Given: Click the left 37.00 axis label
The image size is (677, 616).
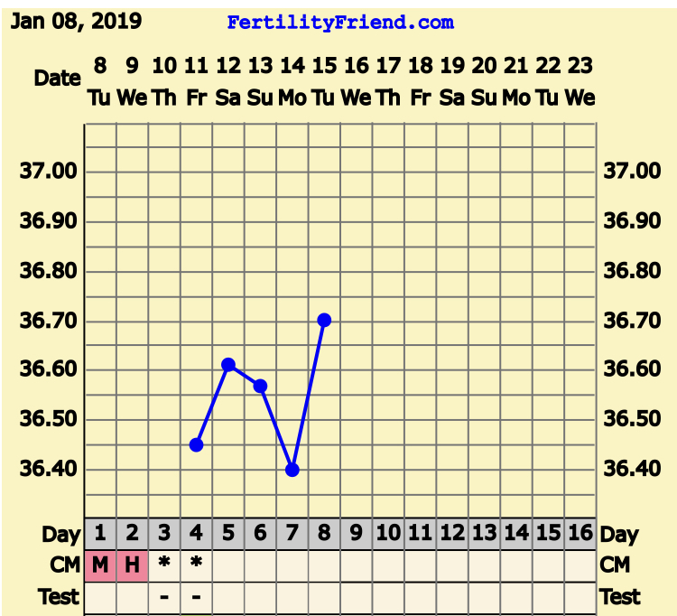Looking at the screenshot, I should 50,172.
